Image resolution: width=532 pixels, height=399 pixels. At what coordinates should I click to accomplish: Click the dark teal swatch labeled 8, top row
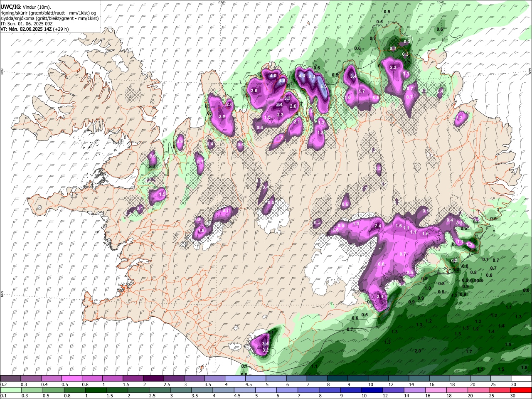pyautogui.click(x=337, y=378)
